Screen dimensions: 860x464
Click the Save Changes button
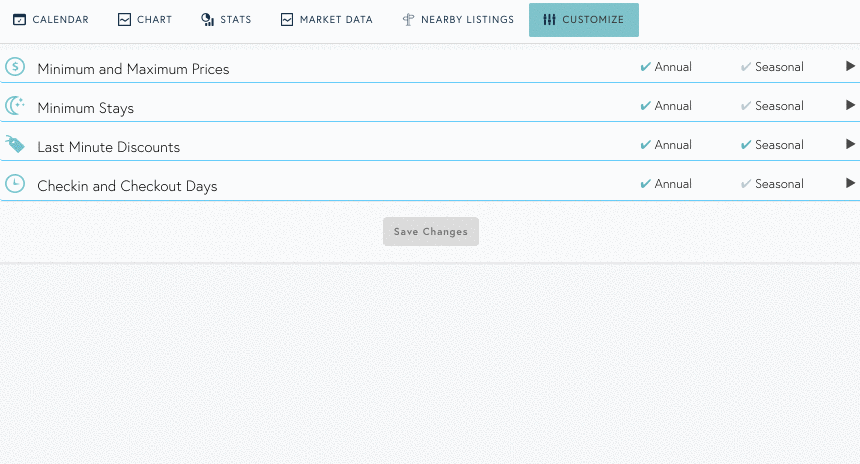click(431, 231)
